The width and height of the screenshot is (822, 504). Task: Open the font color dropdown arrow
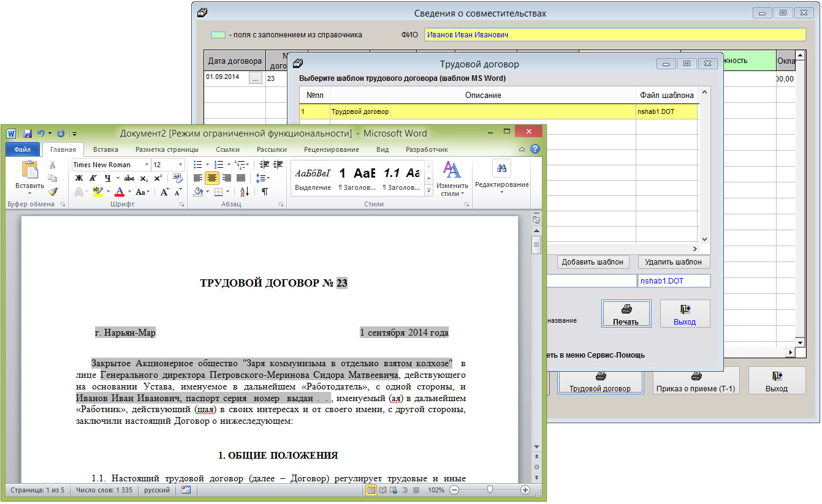[130, 192]
